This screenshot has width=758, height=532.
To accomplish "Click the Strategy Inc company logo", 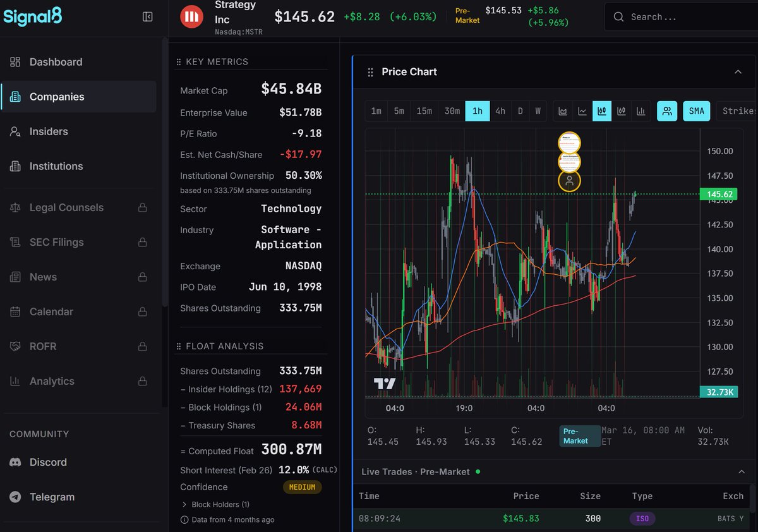I will coord(191,17).
